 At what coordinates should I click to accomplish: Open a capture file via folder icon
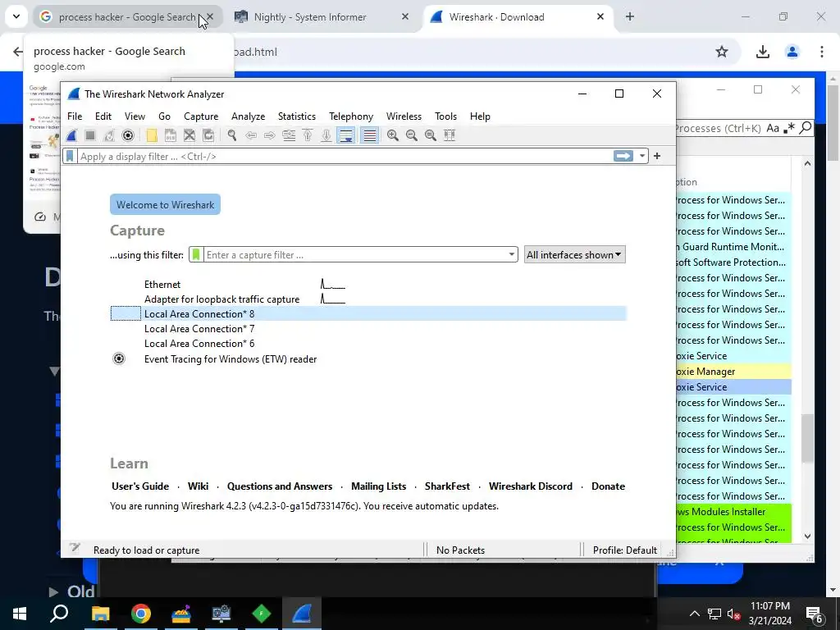click(152, 135)
